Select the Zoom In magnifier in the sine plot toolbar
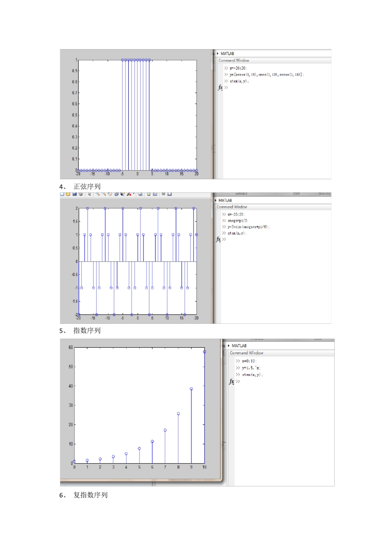This screenshot has height=555, width=392. 98,194
